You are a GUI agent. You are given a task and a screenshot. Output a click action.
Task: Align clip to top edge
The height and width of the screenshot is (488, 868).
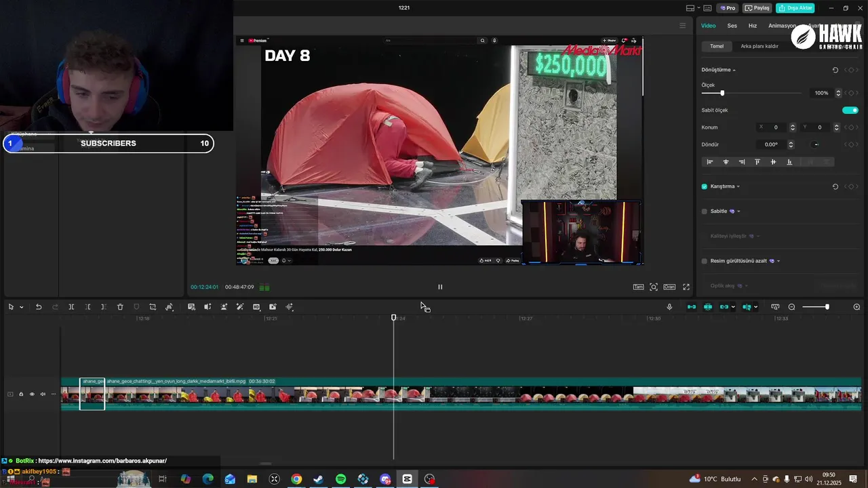[x=757, y=162]
